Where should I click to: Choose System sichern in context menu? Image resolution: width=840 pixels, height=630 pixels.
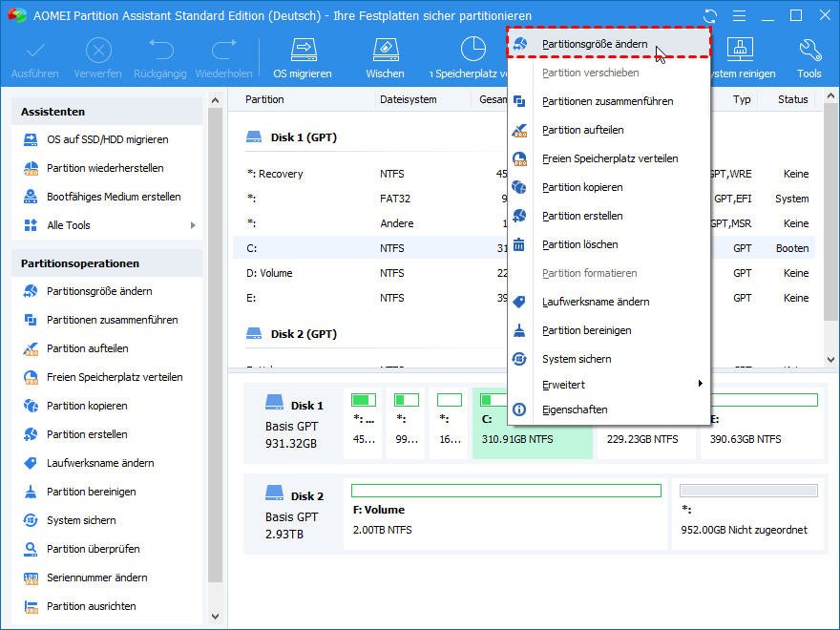(x=609, y=359)
